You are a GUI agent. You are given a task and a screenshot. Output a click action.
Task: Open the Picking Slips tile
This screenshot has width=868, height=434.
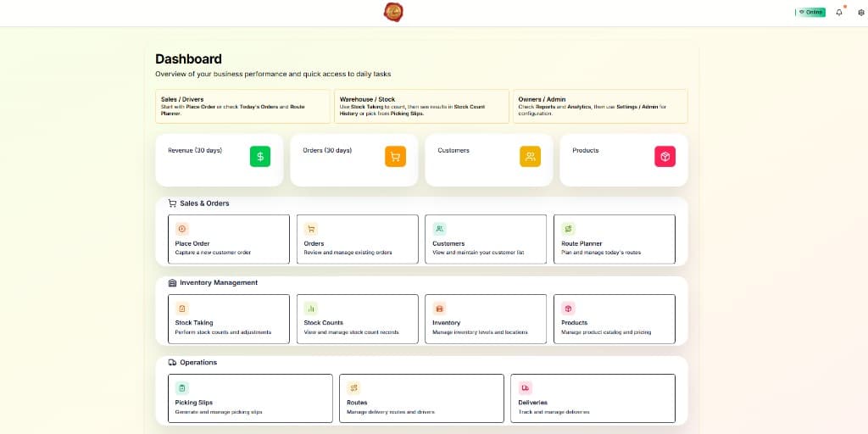(250, 398)
